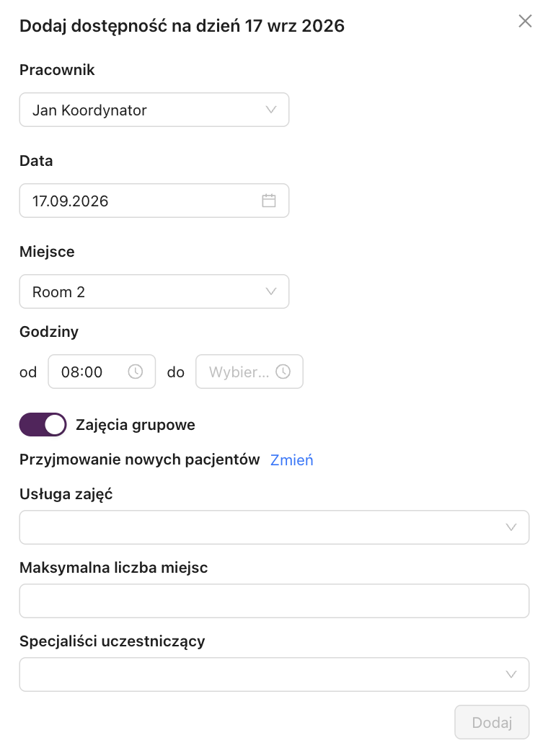Click the 08:00 start time field
This screenshot has height=756, width=548.
tap(102, 372)
